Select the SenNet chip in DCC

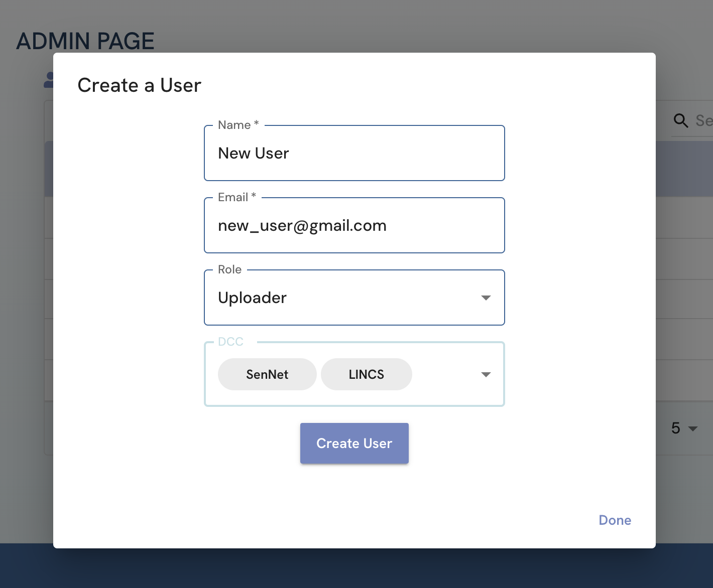[267, 374]
